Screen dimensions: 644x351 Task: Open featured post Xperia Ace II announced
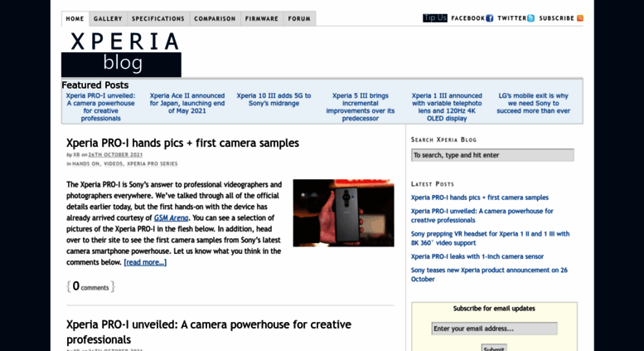(187, 103)
